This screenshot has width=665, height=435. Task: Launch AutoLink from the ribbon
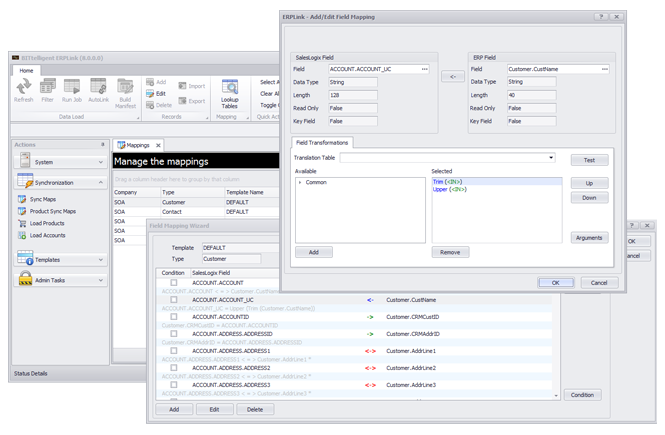pos(98,90)
